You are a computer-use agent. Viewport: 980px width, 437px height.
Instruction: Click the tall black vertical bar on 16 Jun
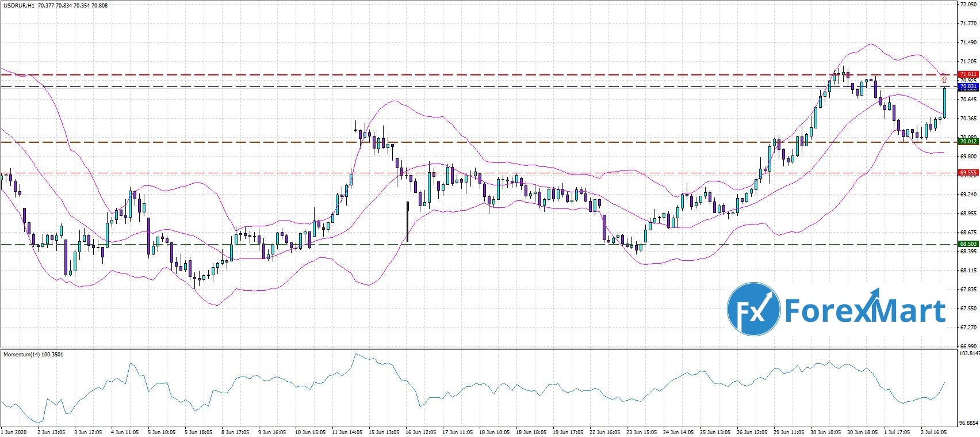tap(407, 221)
